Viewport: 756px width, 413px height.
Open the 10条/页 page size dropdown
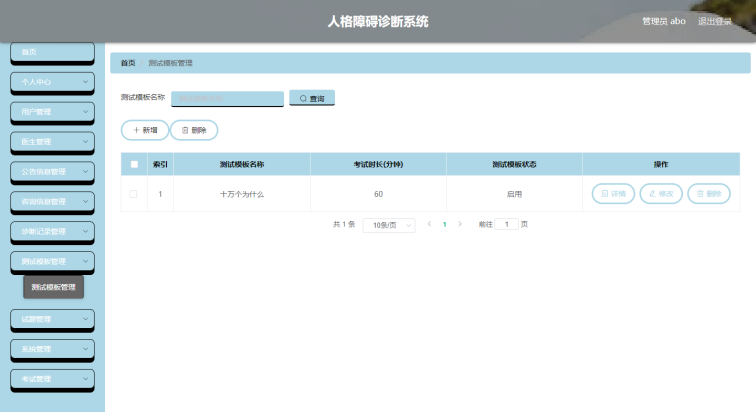pos(389,225)
